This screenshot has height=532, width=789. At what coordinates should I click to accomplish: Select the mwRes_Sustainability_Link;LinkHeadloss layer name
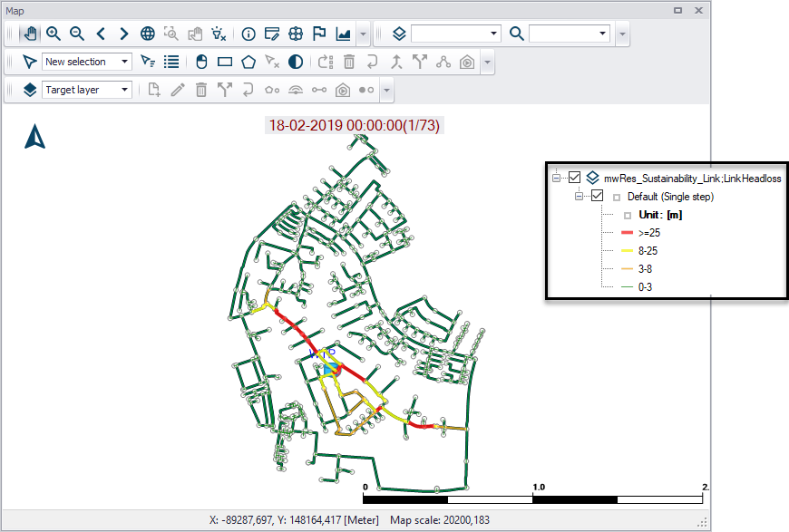[692, 179]
